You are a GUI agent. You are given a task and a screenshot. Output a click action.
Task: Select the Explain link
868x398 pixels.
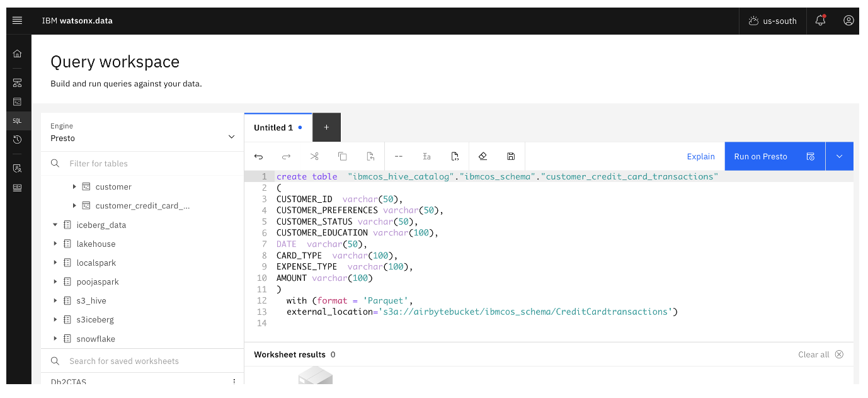pyautogui.click(x=700, y=156)
